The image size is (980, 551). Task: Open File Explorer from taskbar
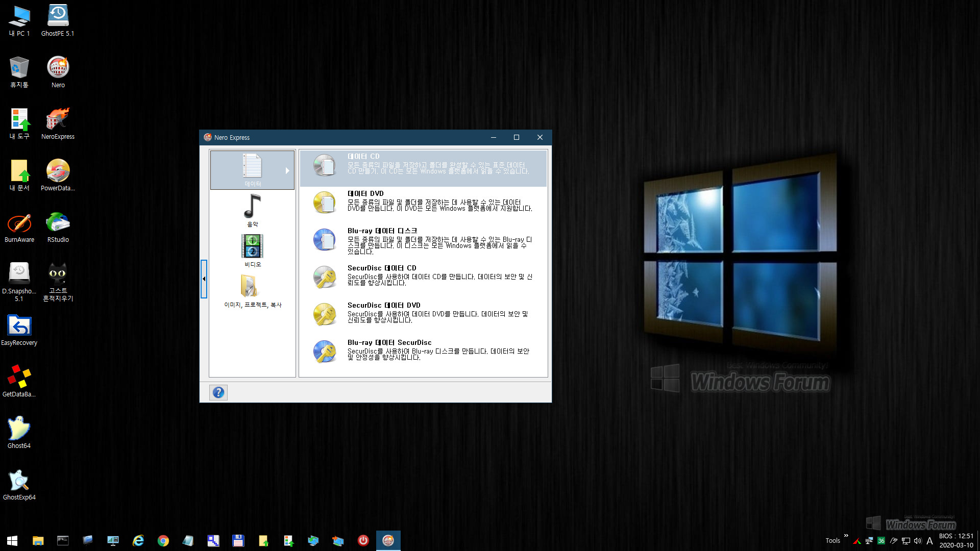(38, 541)
